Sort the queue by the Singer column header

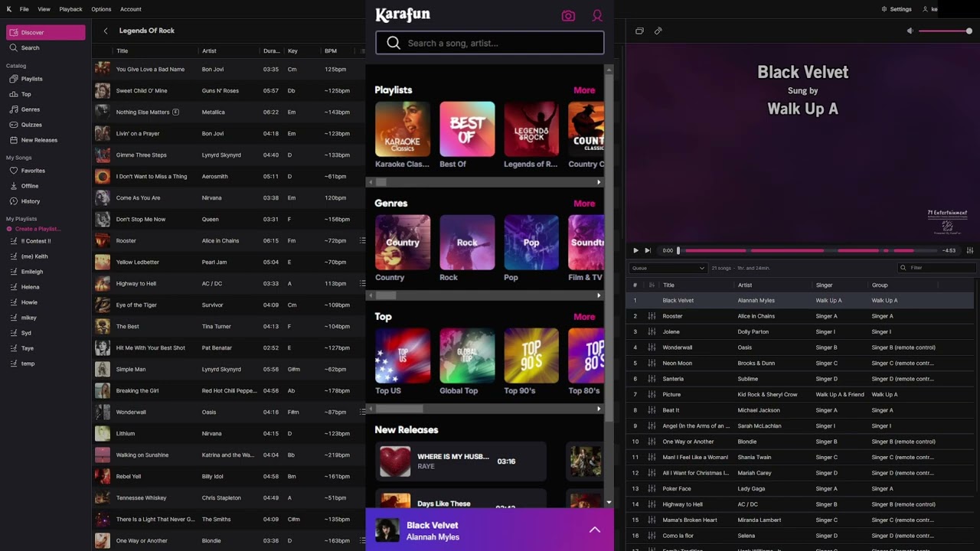[825, 285]
